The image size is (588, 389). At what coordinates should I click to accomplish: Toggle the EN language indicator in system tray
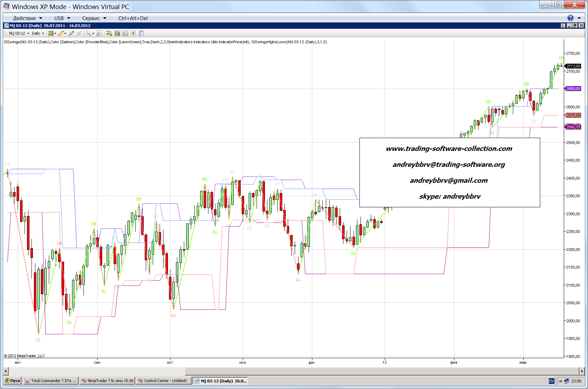(551, 381)
